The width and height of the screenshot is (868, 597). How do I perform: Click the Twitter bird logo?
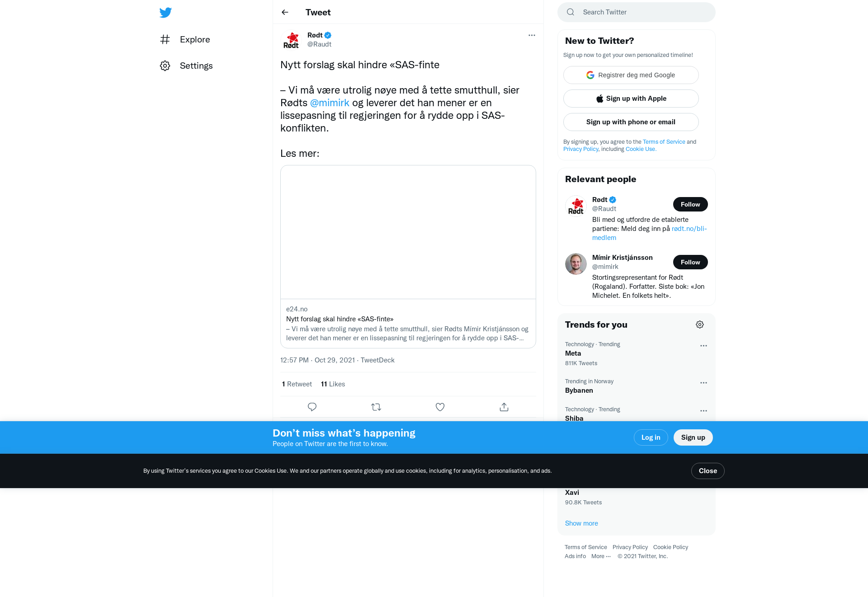click(165, 12)
